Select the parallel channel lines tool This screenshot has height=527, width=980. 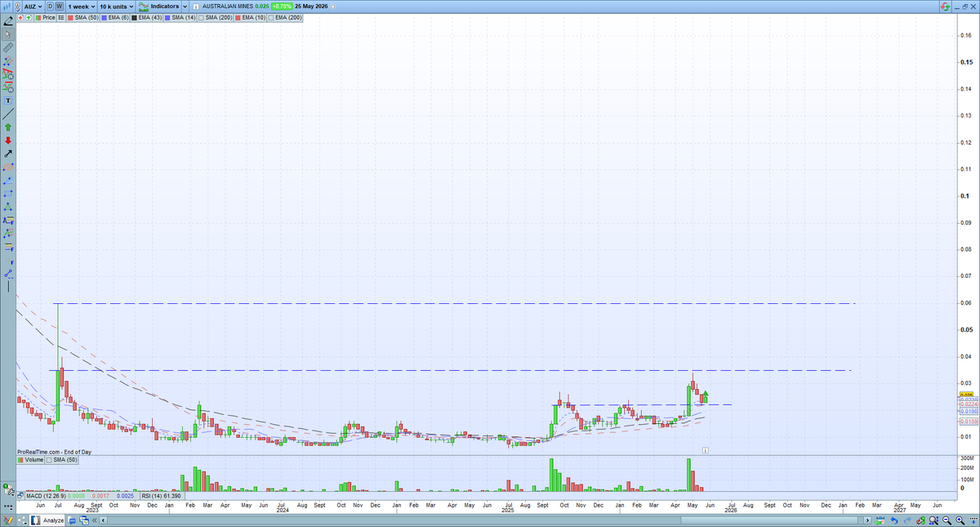pyautogui.click(x=8, y=62)
